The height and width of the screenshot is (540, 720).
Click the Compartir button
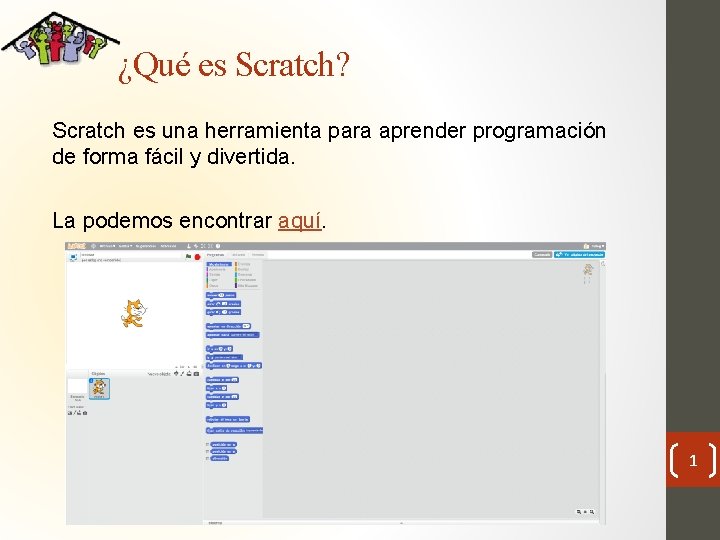click(542, 254)
